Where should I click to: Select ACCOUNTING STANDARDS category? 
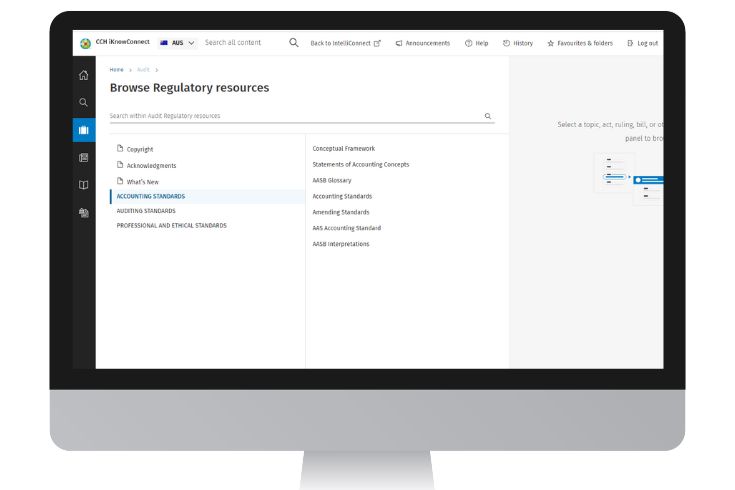click(150, 197)
